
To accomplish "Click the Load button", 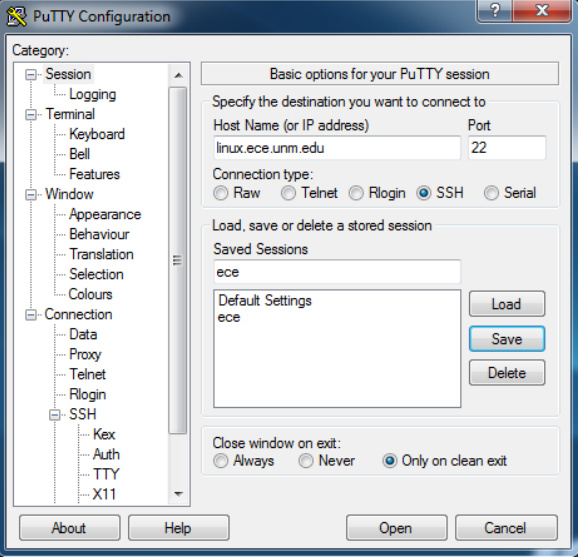I will (507, 304).
